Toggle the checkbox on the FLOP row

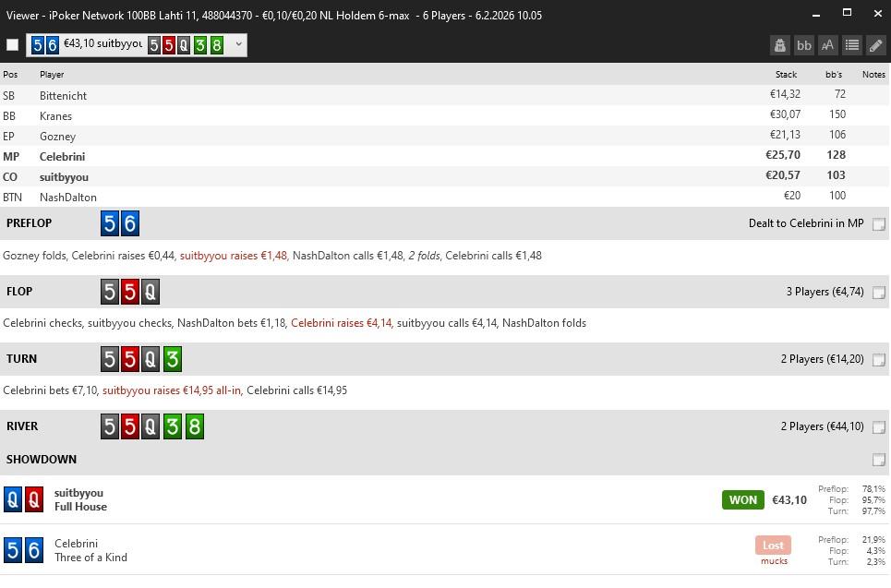(x=879, y=293)
